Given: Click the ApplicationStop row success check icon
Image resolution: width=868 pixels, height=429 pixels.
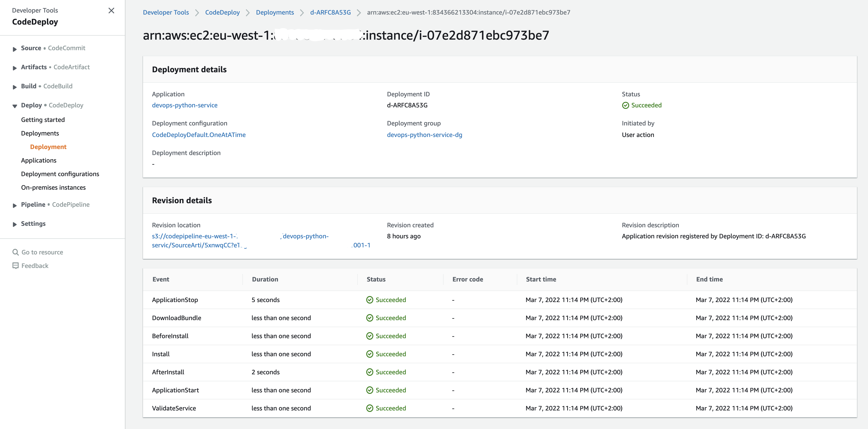Looking at the screenshot, I should 370,300.
